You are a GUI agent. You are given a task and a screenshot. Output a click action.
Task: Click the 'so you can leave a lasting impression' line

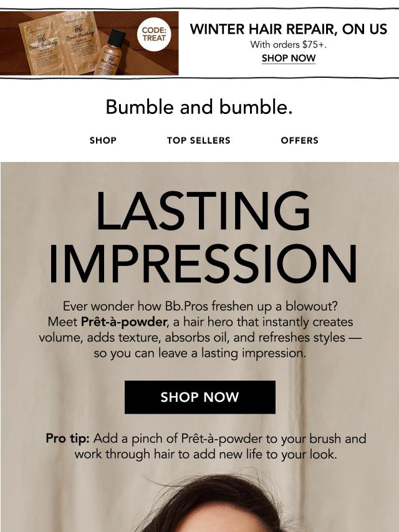[199, 353]
